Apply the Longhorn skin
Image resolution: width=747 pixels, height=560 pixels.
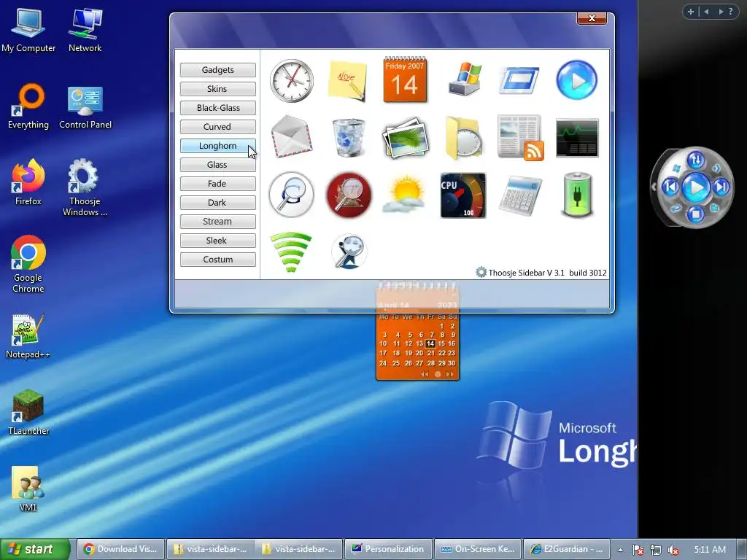pyautogui.click(x=217, y=146)
